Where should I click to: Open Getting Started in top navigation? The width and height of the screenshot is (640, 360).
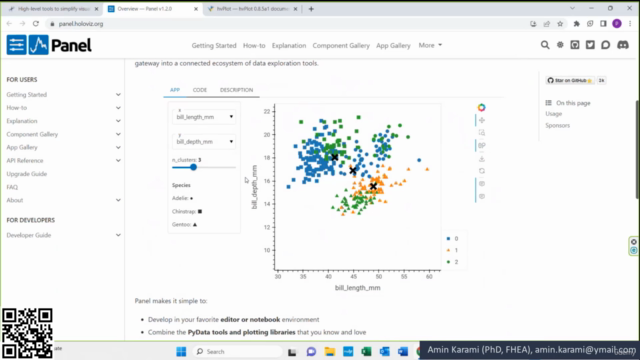point(214,45)
